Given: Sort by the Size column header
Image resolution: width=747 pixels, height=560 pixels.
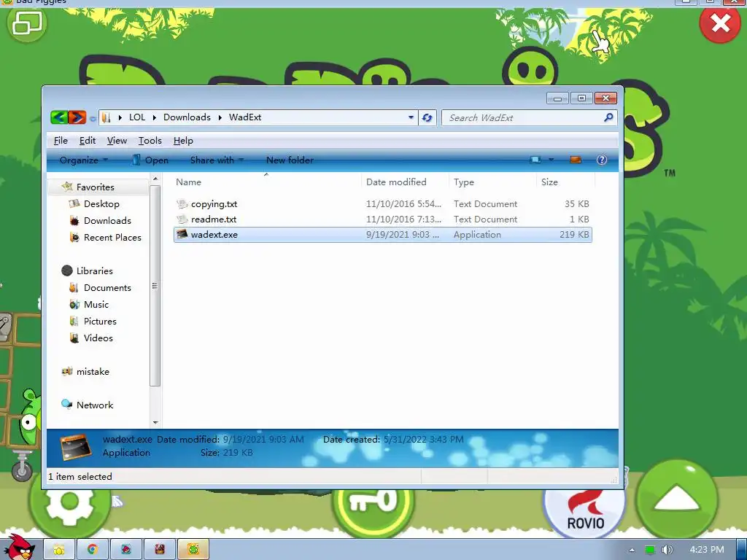Looking at the screenshot, I should point(565,182).
